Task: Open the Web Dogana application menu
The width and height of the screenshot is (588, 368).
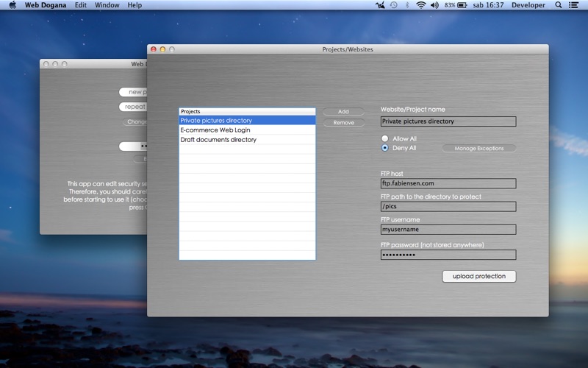Action: click(46, 5)
